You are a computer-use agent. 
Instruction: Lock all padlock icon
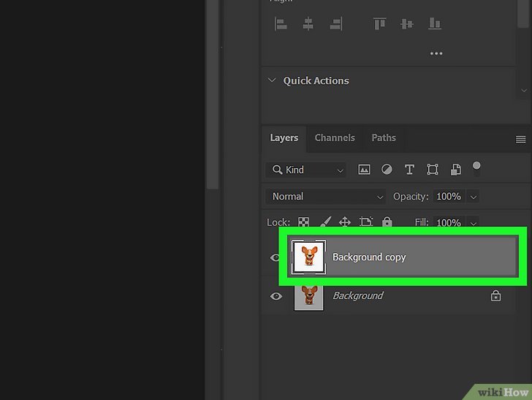[x=387, y=222]
